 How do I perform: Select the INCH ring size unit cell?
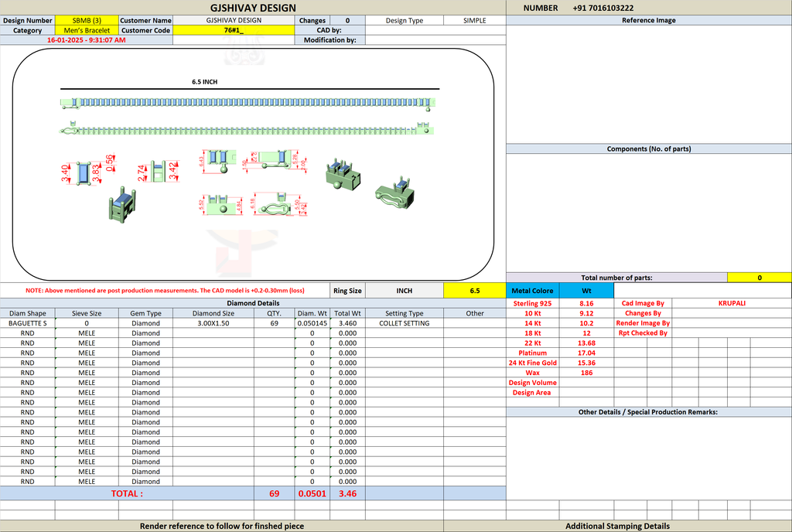pos(404,291)
